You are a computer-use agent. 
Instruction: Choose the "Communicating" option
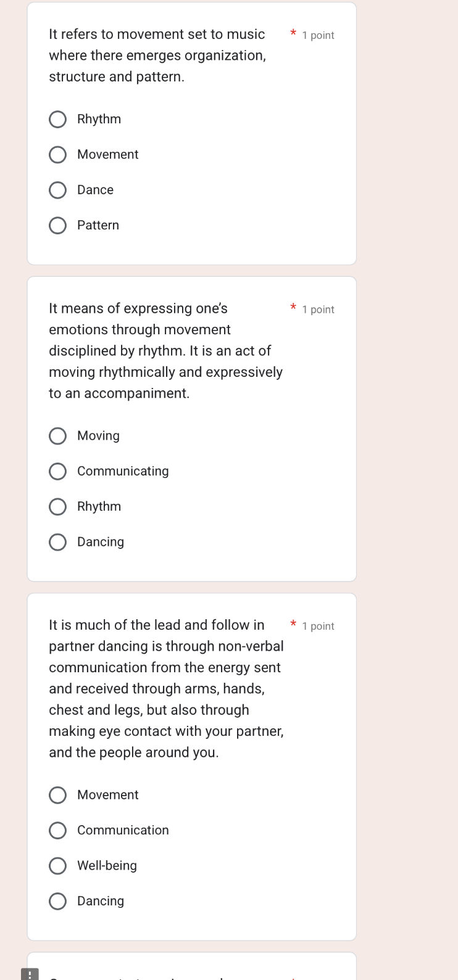tap(57, 471)
